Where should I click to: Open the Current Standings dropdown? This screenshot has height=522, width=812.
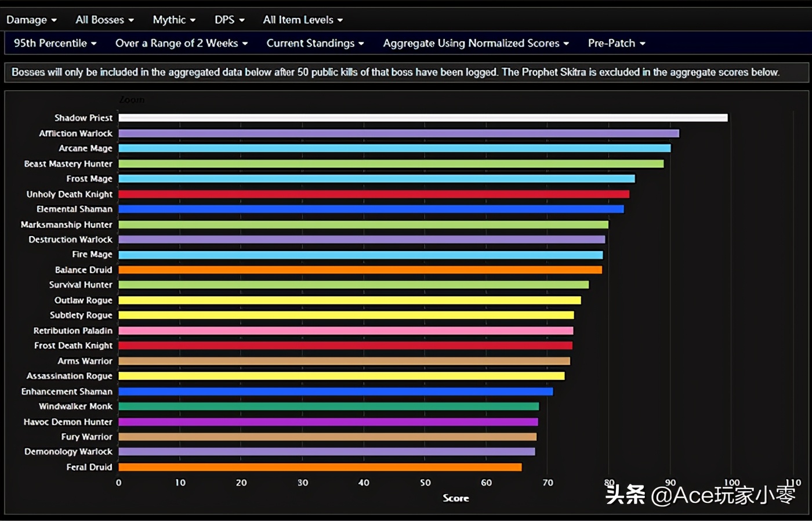tap(315, 43)
